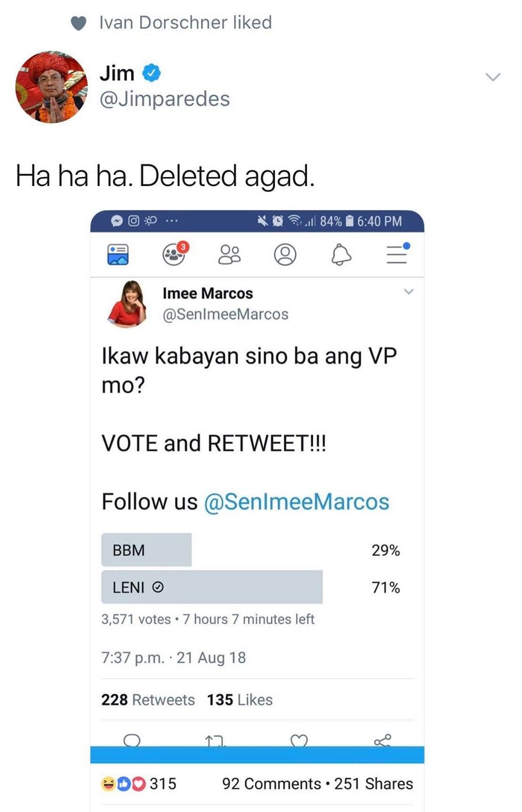
Task: Open the profile icon in Facebook bar
Action: (x=285, y=254)
